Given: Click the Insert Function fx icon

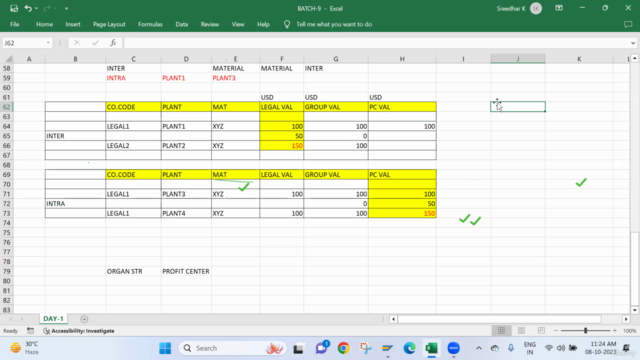Looking at the screenshot, I should 113,43.
